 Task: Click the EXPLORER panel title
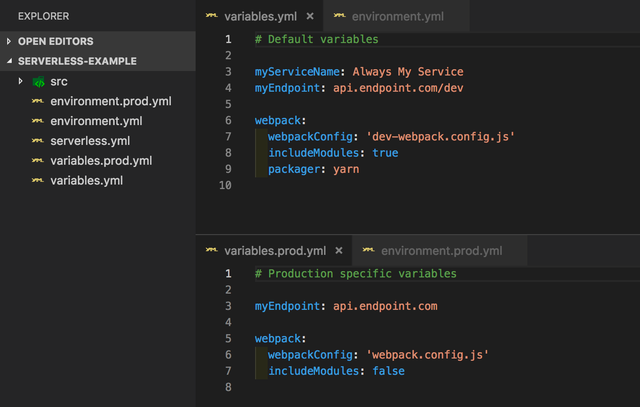43,16
